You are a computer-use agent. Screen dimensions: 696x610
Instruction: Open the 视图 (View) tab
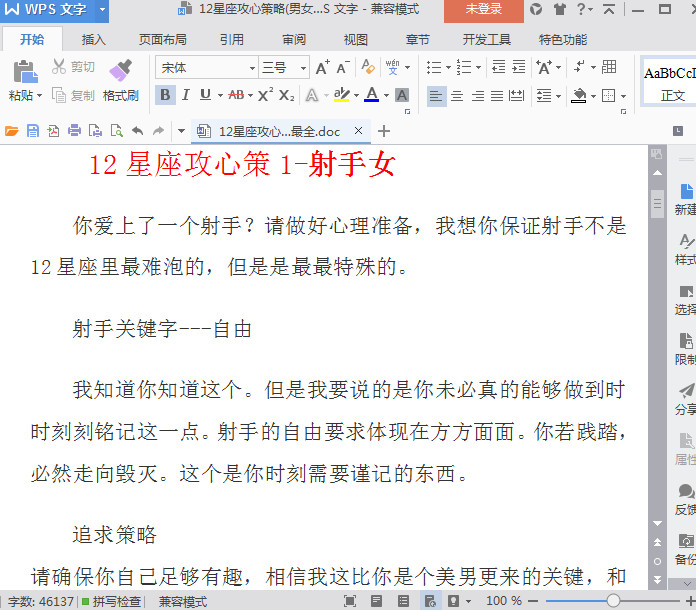(356, 40)
